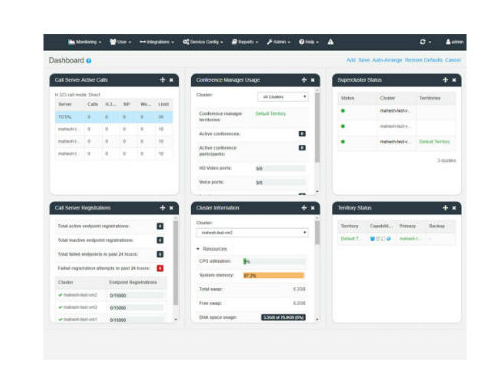Click the dropdown arrow beside refresh icon
Screen dimensions: 501x376
[x=430, y=42]
